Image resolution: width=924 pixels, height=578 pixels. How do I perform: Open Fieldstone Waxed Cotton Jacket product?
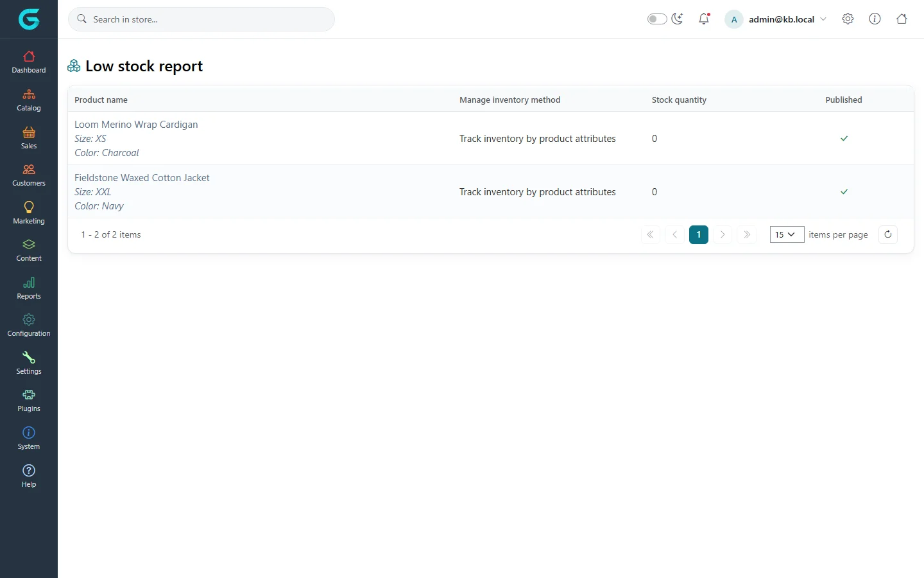[142, 178]
